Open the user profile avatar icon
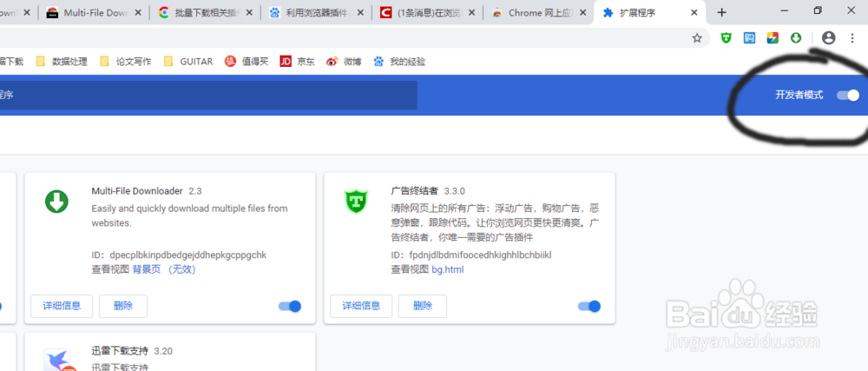Viewport: 868px width, 371px height. click(x=828, y=37)
